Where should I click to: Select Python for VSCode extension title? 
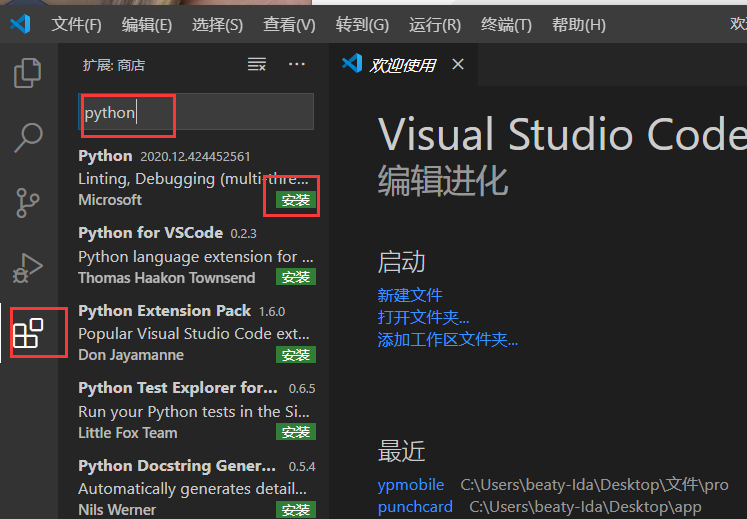tap(151, 233)
